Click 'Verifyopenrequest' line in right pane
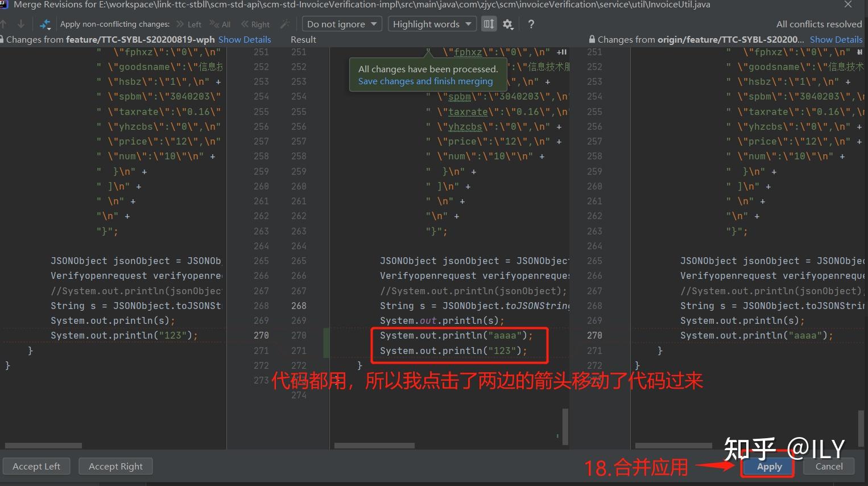 772,275
